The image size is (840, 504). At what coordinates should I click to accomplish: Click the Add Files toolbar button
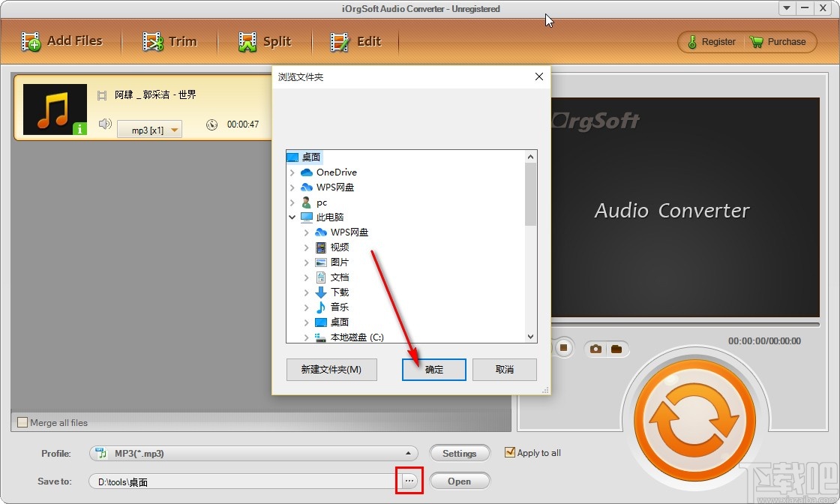tap(61, 41)
